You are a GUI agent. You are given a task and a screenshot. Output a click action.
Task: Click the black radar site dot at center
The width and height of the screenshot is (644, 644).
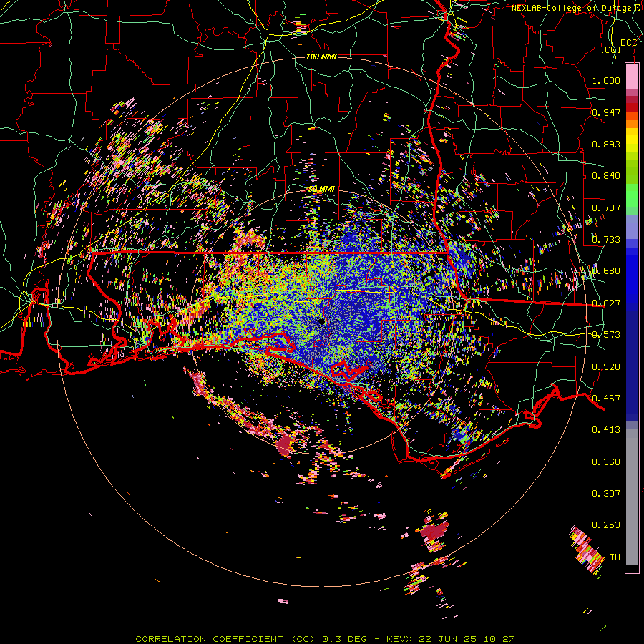point(321,322)
